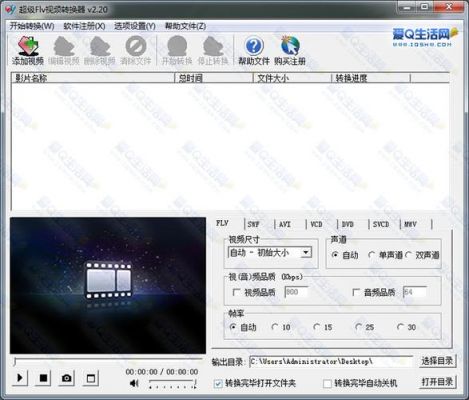Switch to the SVCD format tab

click(x=381, y=224)
